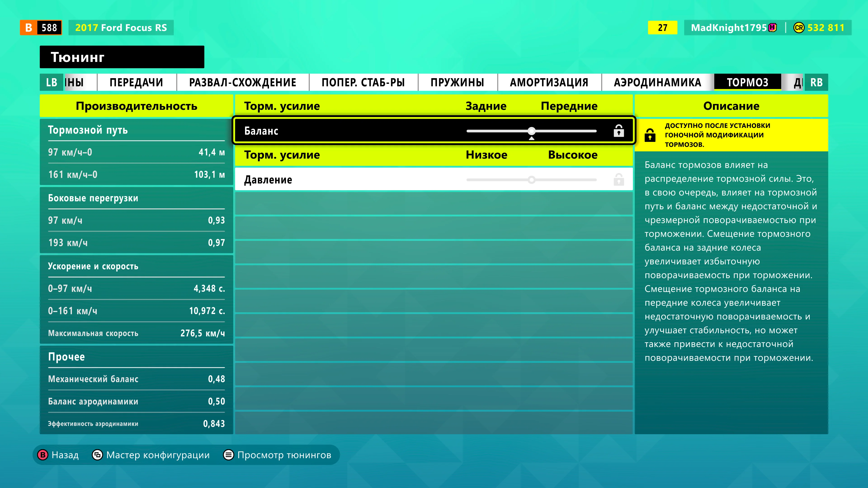868x488 pixels.
Task: Select the Баланс setting row
Action: point(434,131)
